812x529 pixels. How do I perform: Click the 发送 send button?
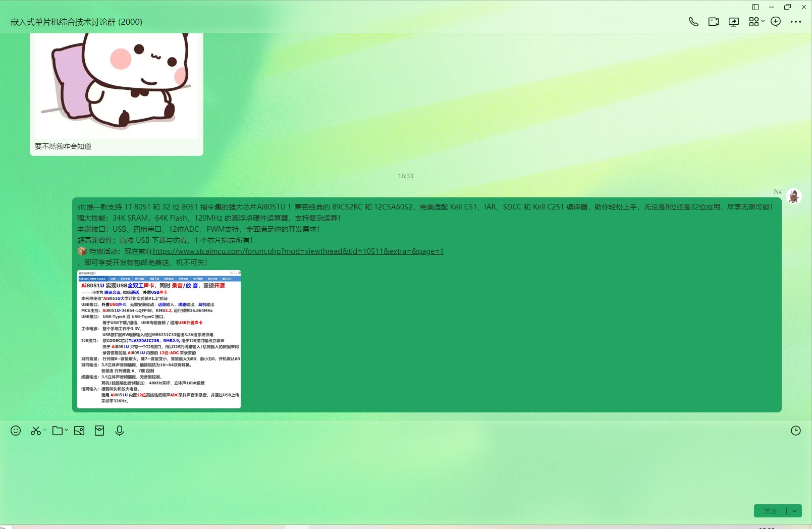tap(770, 511)
